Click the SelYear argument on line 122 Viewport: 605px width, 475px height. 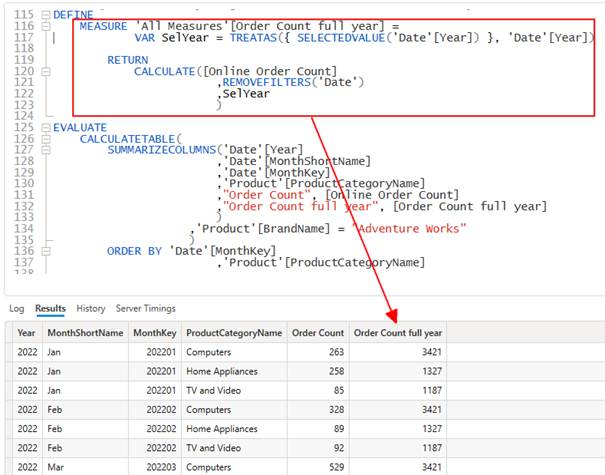(x=246, y=94)
